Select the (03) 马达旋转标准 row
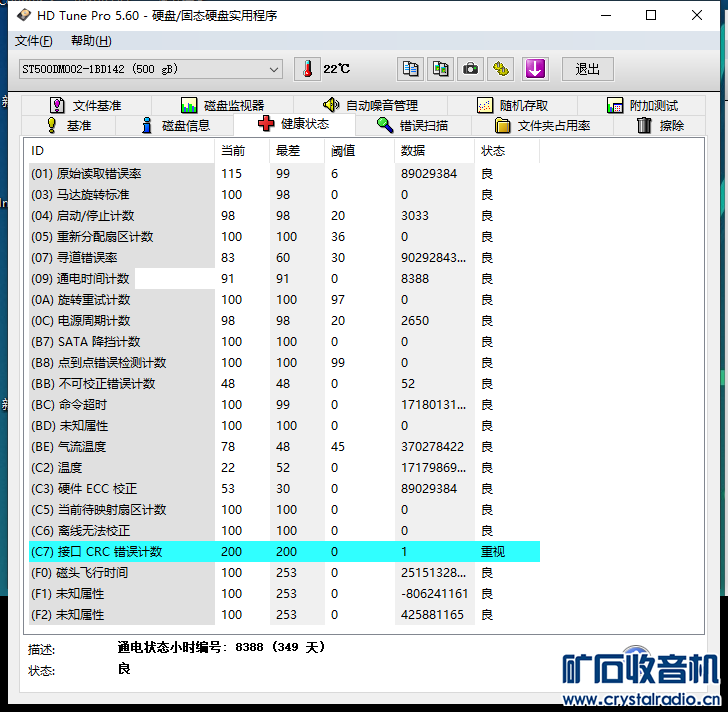The image size is (728, 712). pos(284,194)
